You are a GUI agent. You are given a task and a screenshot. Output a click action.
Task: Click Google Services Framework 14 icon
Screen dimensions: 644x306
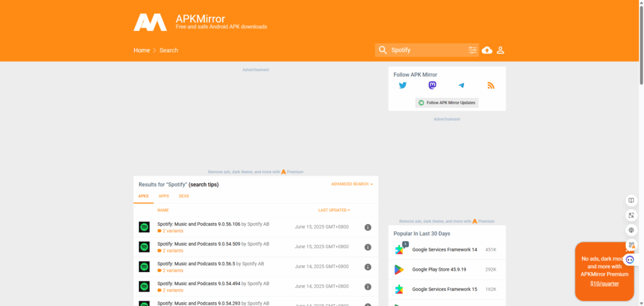(399, 249)
